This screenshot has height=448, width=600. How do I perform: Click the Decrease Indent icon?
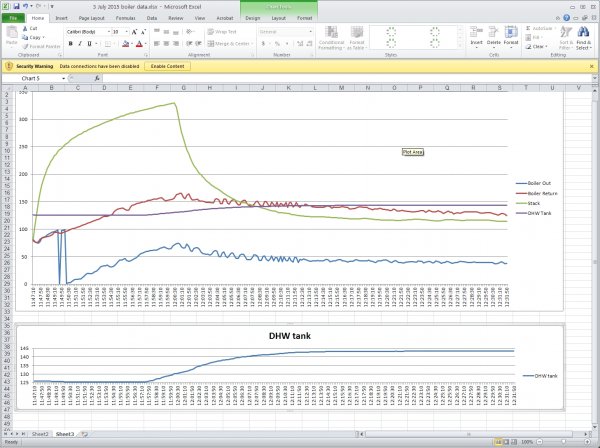click(189, 44)
